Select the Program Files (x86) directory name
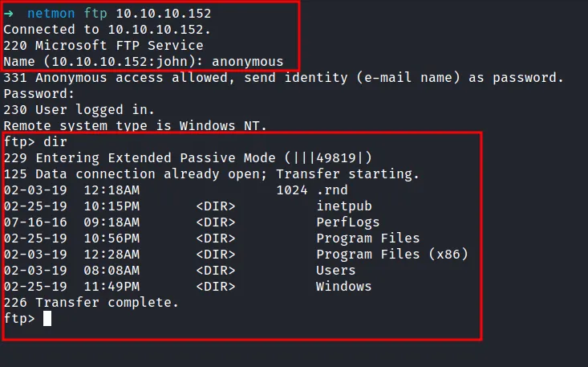The height and width of the screenshot is (367, 588). 391,255
